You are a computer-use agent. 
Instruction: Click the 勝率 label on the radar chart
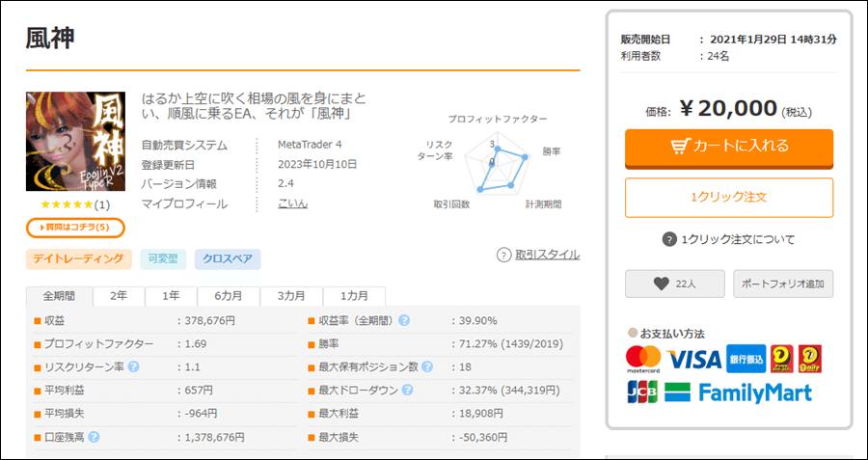552,151
